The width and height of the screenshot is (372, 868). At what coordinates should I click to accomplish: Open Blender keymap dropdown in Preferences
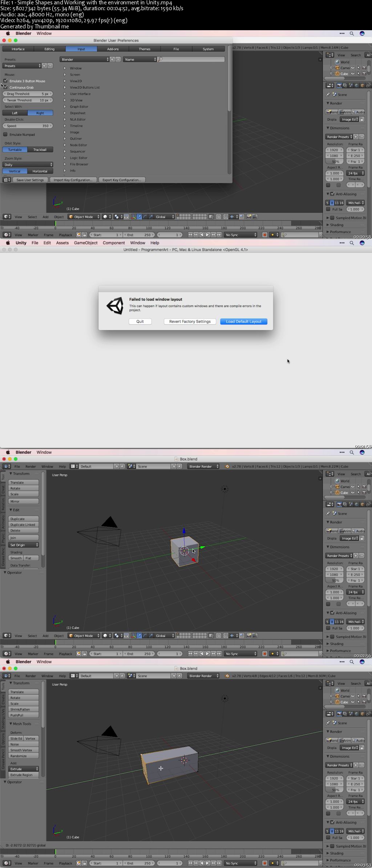[85, 59]
